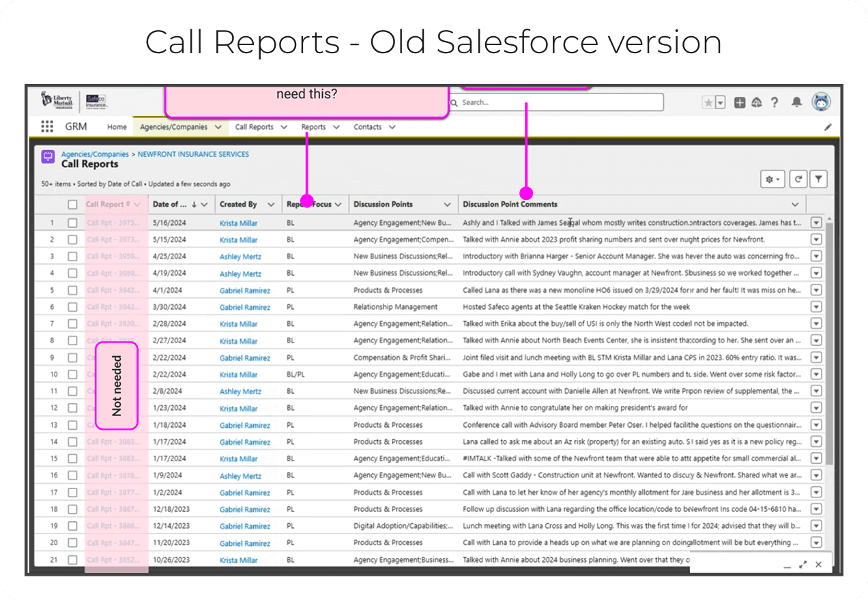The width and height of the screenshot is (868, 601).
Task: Open the user avatar profile menu
Action: 821,102
